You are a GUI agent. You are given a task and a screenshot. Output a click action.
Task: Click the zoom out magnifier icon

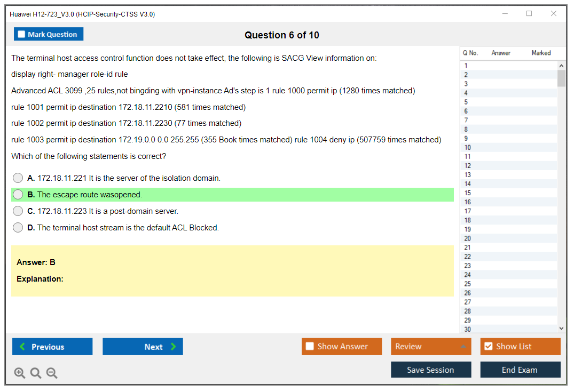(52, 373)
